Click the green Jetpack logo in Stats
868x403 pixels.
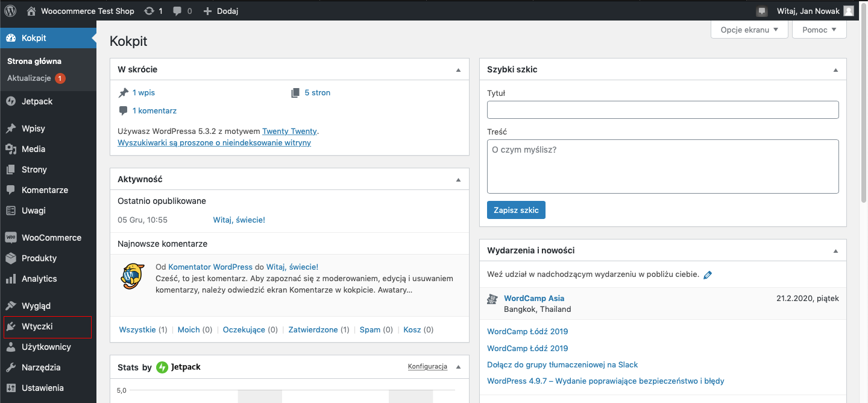pos(162,367)
